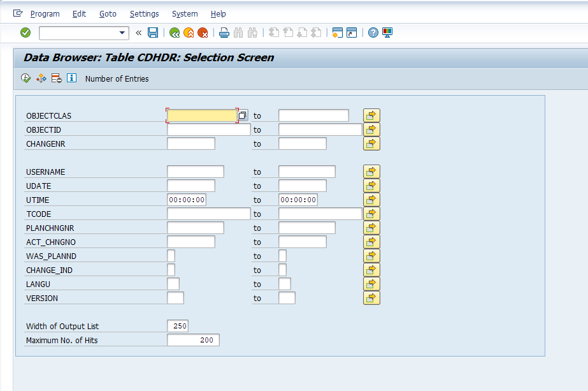The width and height of the screenshot is (588, 391).
Task: Click the Number of Entries button
Action: tap(117, 79)
